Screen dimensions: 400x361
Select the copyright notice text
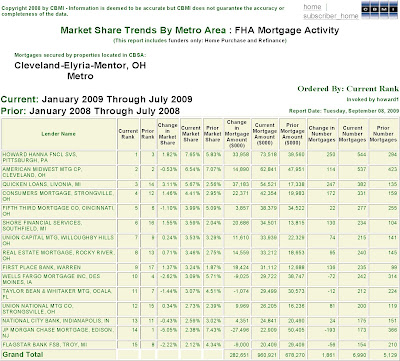pyautogui.click(x=143, y=11)
